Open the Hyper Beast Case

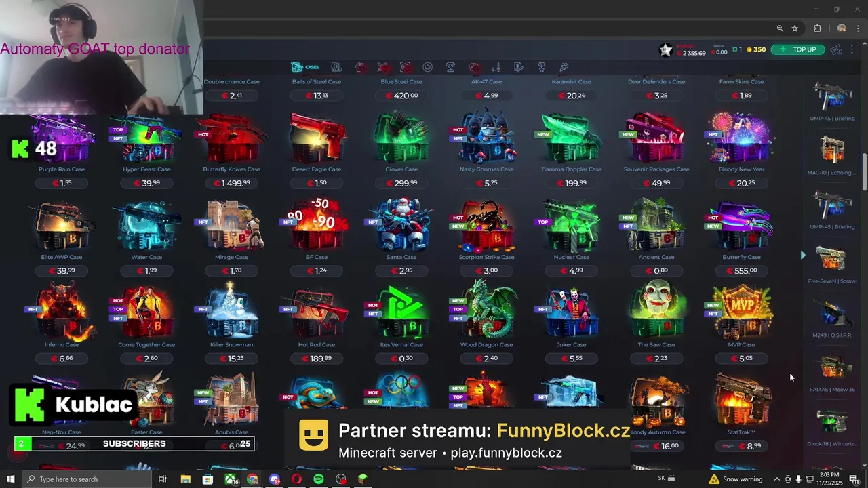tap(146, 139)
